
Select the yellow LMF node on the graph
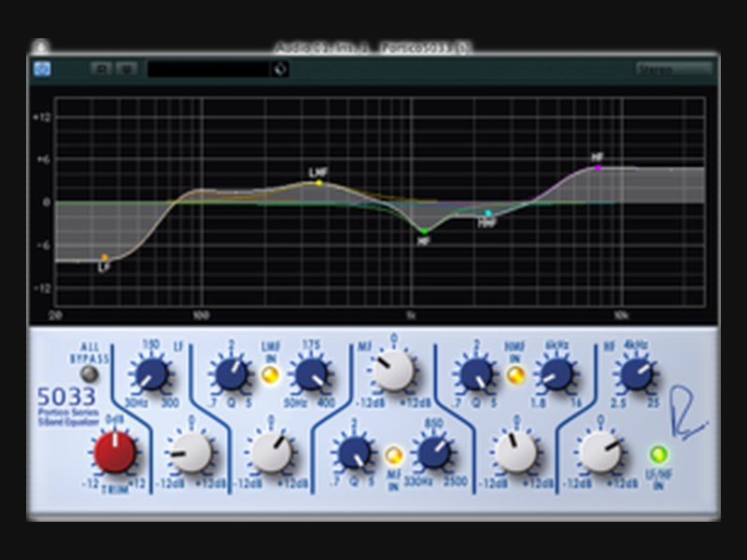pyautogui.click(x=319, y=182)
